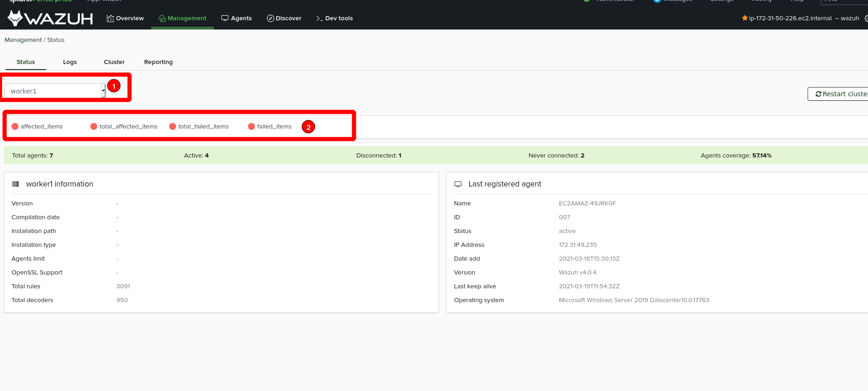Open the worker1 node dropdown
Screen dimensions: 868x391
(55, 91)
